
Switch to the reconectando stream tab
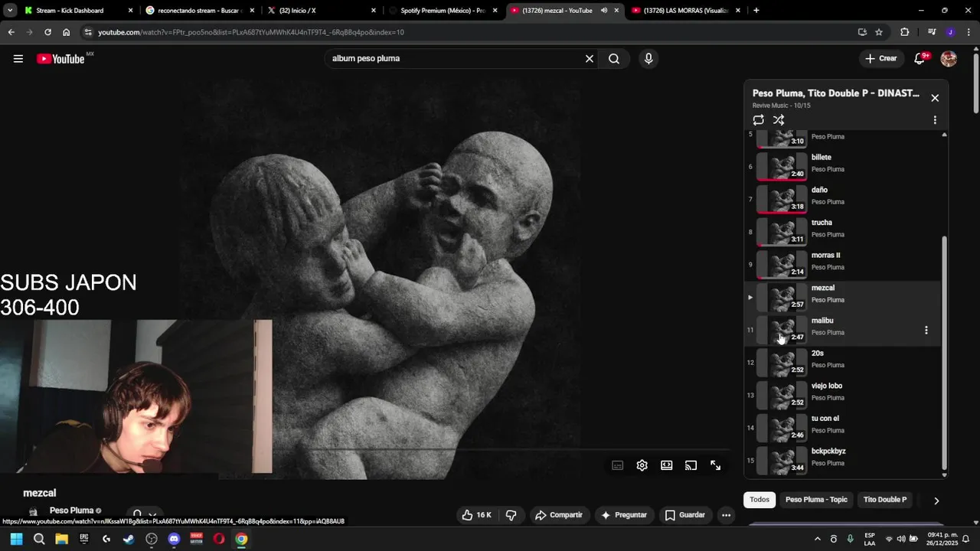200,11
